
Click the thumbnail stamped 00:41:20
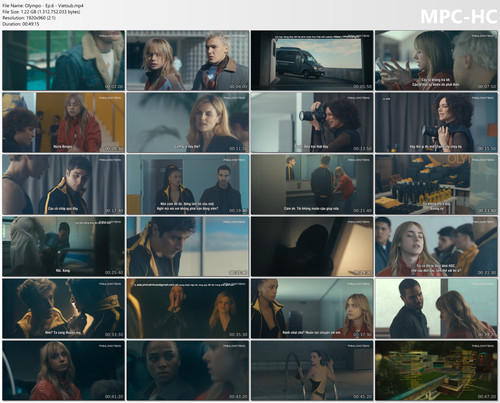pyautogui.click(x=64, y=370)
